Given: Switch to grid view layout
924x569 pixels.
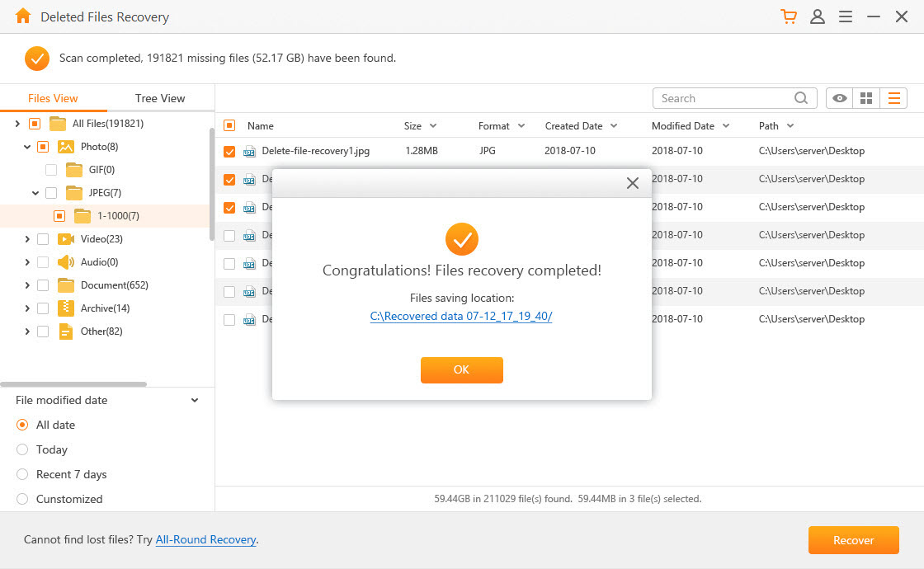Looking at the screenshot, I should point(866,97).
